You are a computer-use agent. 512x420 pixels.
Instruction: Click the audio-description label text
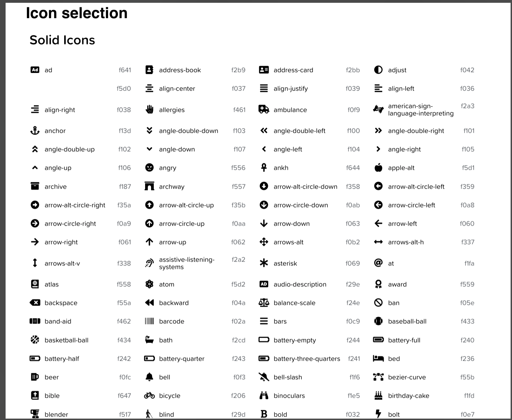click(x=300, y=284)
